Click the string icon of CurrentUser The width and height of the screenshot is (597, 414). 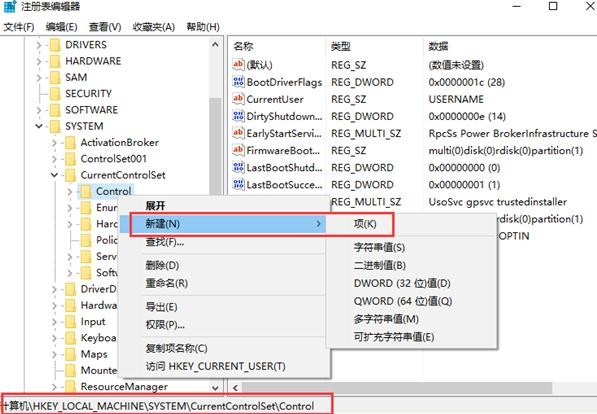(238, 99)
